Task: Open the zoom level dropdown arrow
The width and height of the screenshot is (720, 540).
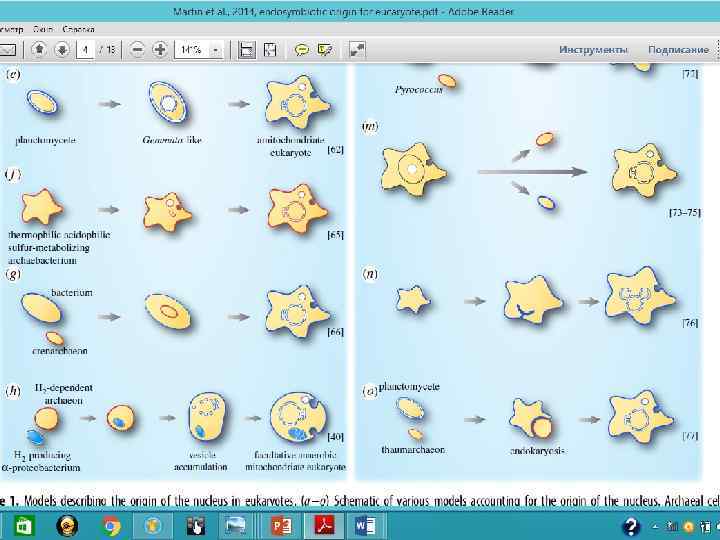Action: [216, 50]
